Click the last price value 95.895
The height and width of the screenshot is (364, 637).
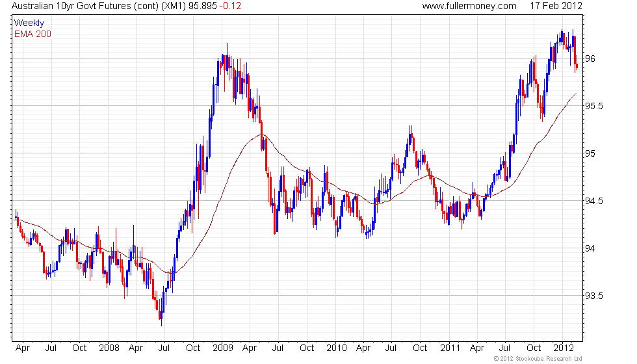(x=203, y=6)
